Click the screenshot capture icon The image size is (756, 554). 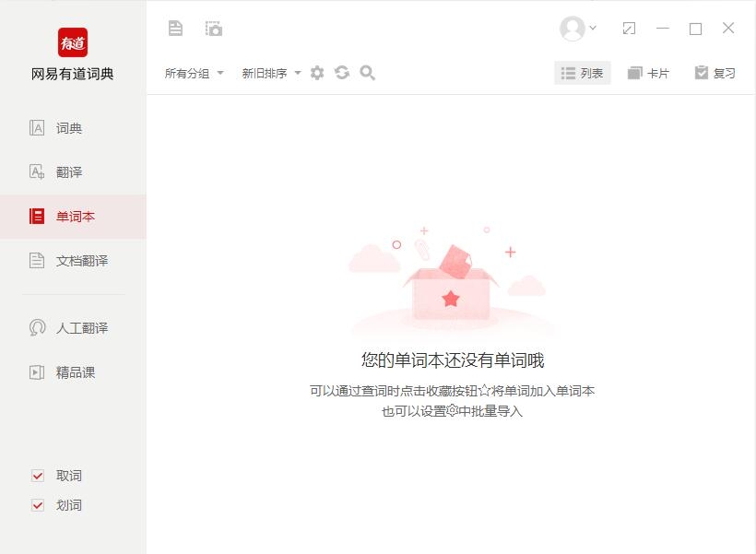pos(214,29)
